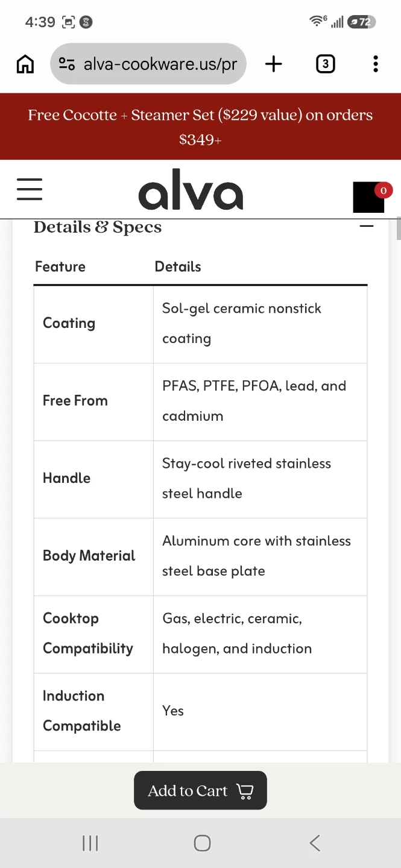Tap the Free Cocotte promo banner
401x868 pixels.
200,127
